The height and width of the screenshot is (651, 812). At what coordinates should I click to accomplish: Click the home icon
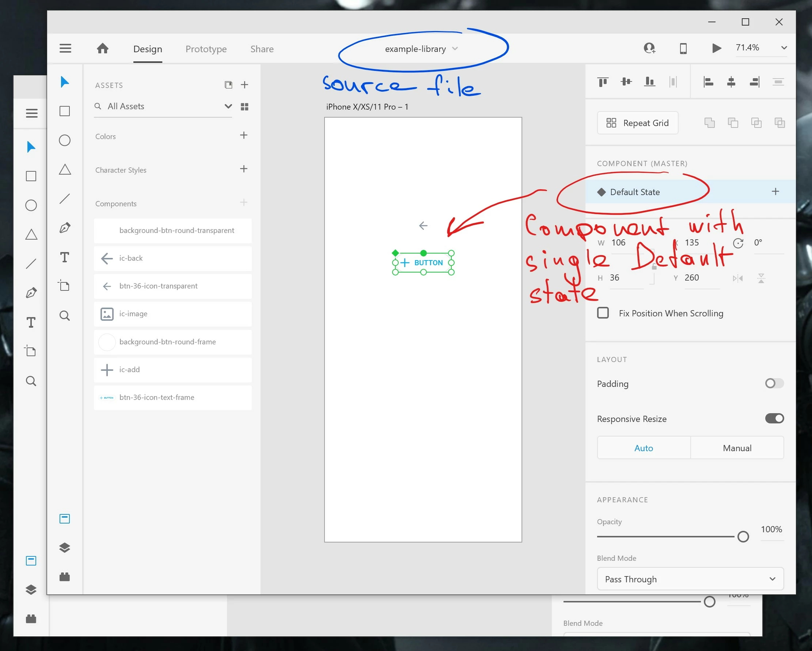[x=102, y=49]
